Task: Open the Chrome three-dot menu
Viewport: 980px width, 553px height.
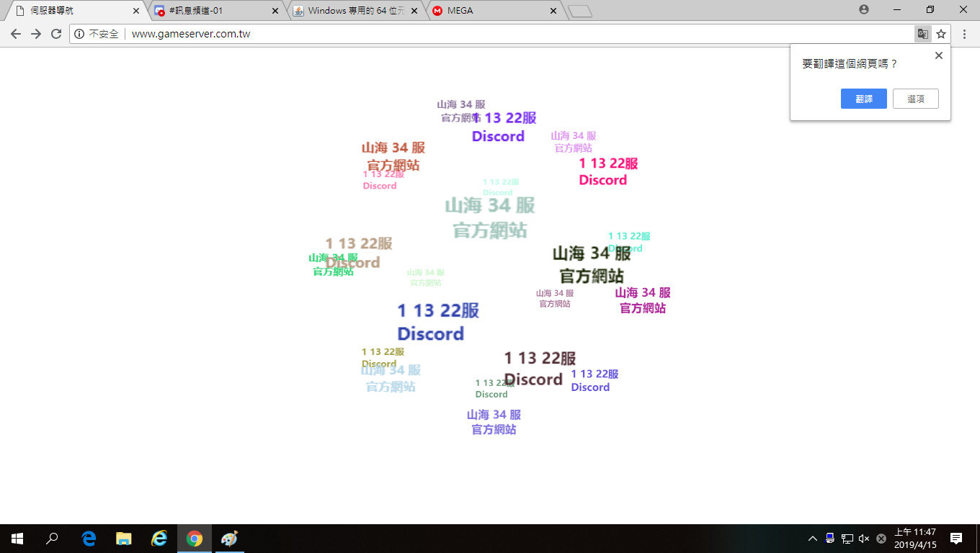Action: point(965,34)
